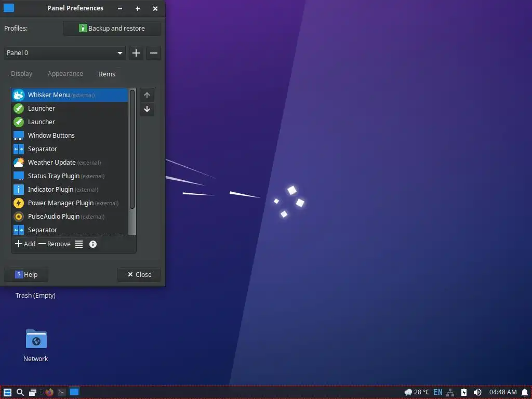Add a new panel with plus button
This screenshot has height=399, width=532.
click(x=136, y=53)
